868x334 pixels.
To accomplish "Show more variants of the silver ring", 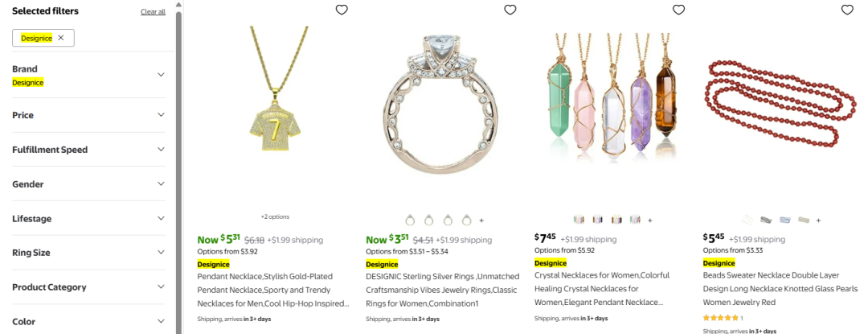I will click(x=481, y=220).
